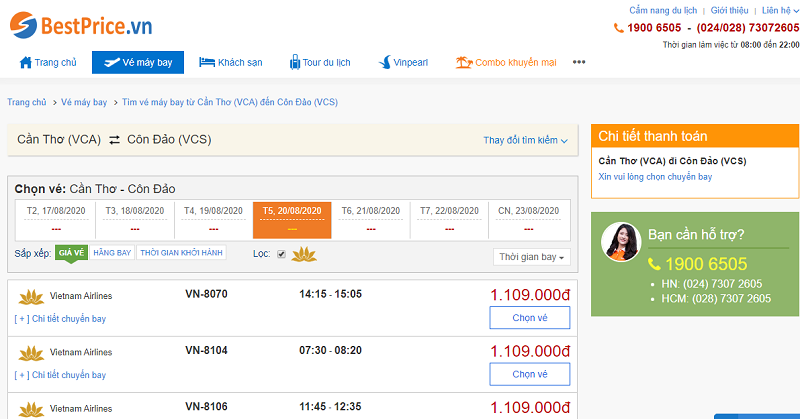
Task: Click the price 1.109.000đ of VN-8070
Action: click(530, 295)
